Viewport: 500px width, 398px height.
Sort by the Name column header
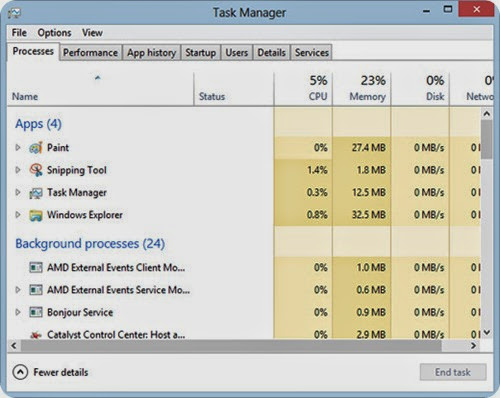click(100, 89)
